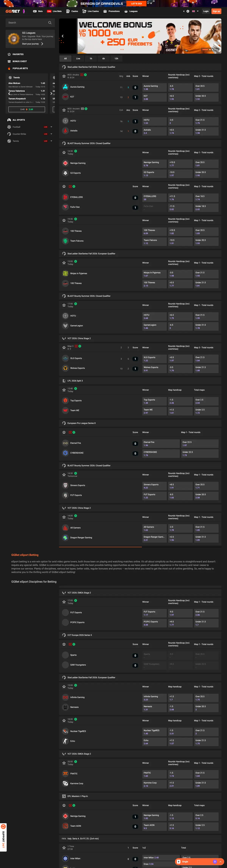The image size is (227, 868).
Task: Click the GG Leagues badge icon
Action: click(x=13, y=38)
